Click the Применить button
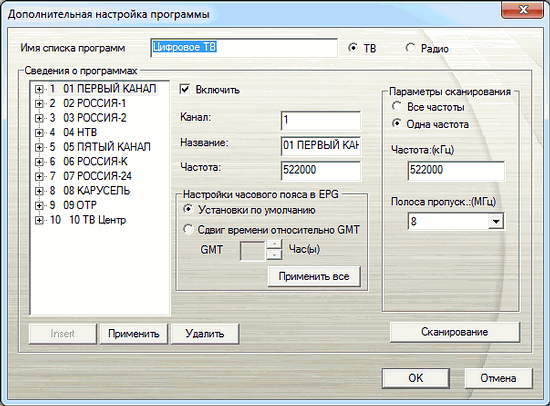 (x=134, y=333)
